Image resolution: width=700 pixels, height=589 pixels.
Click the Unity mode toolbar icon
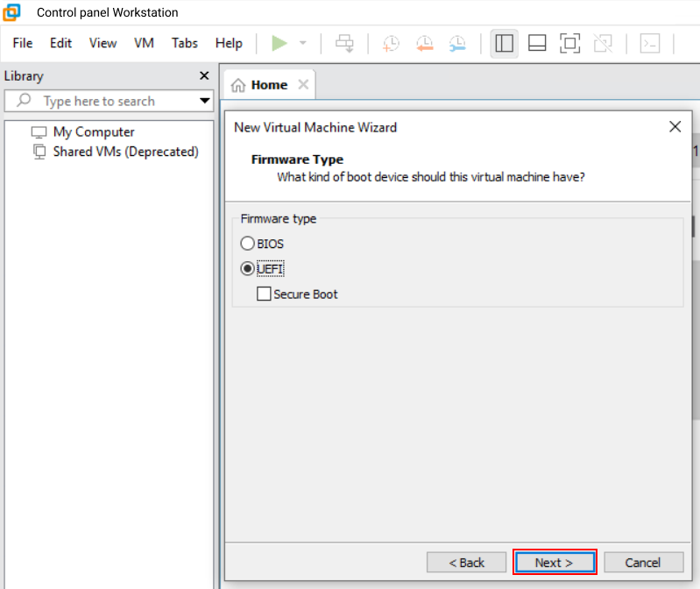tap(603, 44)
